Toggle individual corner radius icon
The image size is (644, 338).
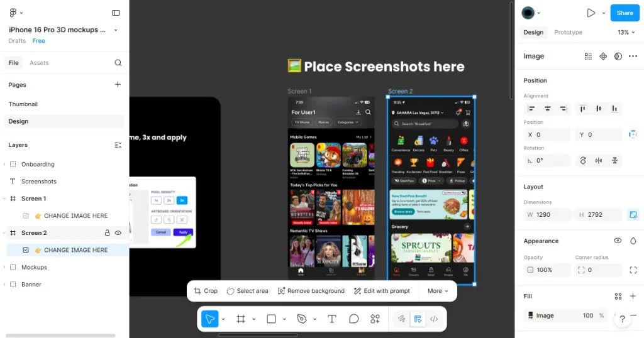point(633,270)
